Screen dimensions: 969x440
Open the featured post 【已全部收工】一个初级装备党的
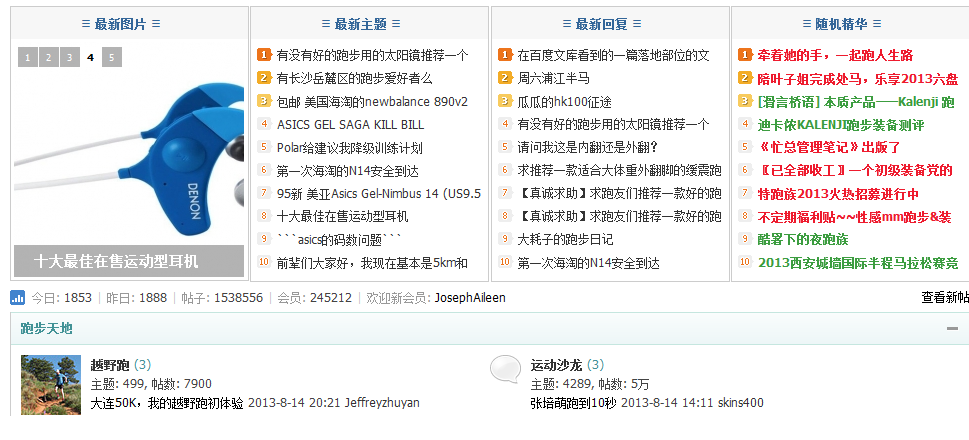855,171
